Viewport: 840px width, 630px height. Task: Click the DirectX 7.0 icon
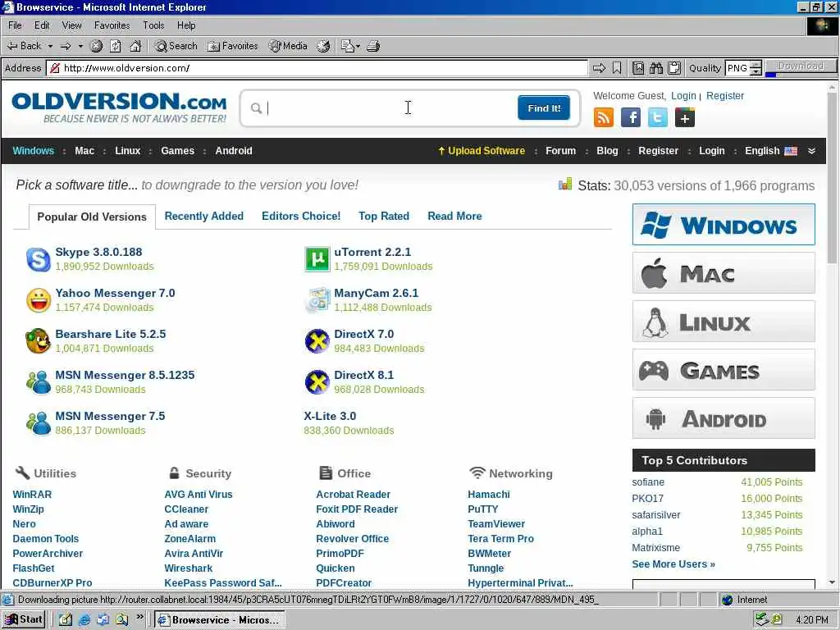pyautogui.click(x=317, y=341)
